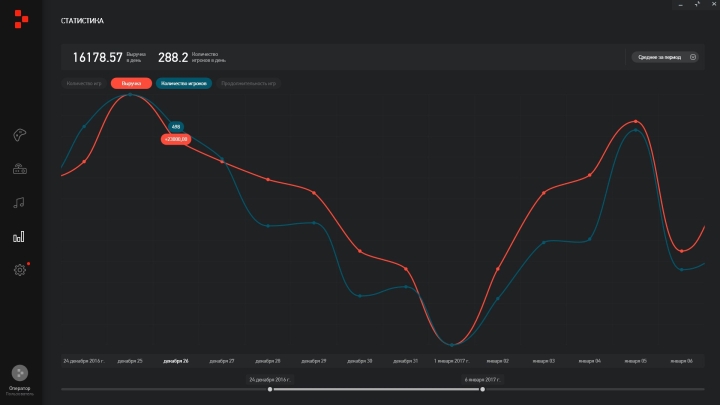
Task: Select the января 04 axis label
Action: [x=590, y=361]
